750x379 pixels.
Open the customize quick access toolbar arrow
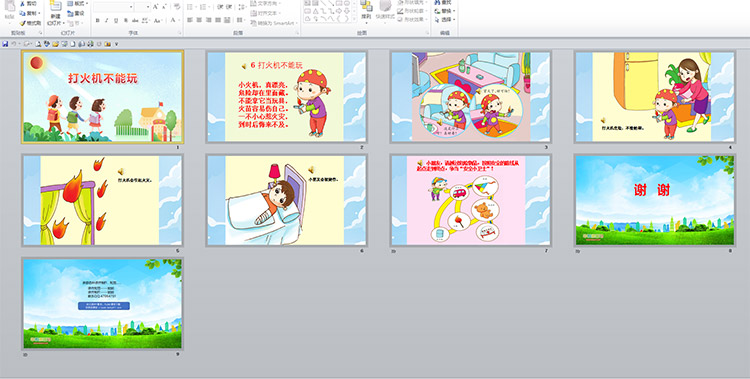[x=116, y=44]
